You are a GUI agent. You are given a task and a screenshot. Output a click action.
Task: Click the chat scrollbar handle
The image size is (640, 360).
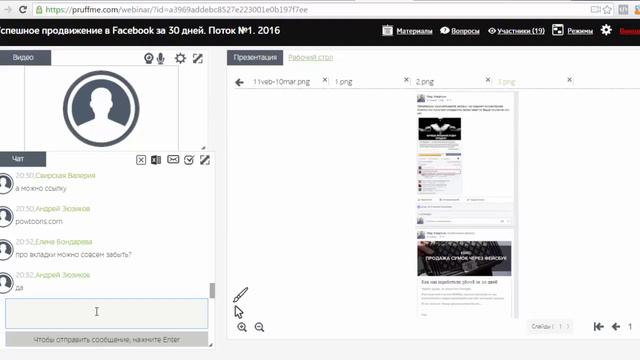[x=212, y=291]
